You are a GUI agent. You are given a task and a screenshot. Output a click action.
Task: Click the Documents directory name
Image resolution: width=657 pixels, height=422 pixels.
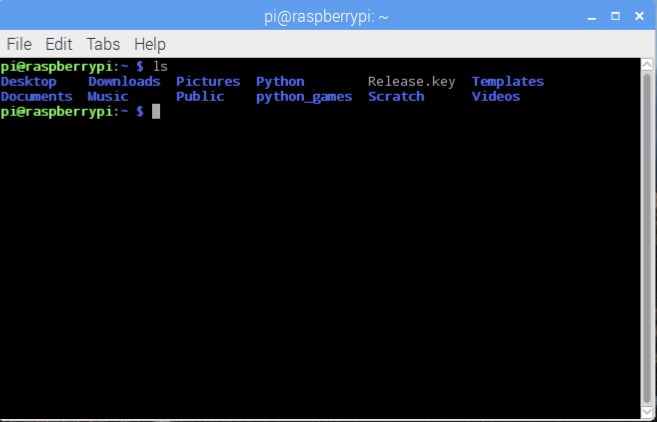coord(36,96)
